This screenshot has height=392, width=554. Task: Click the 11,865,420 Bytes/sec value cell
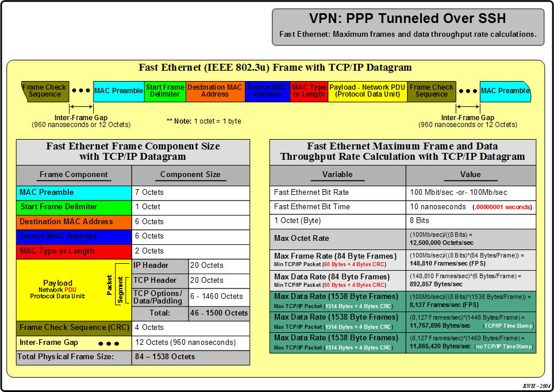[471, 343]
